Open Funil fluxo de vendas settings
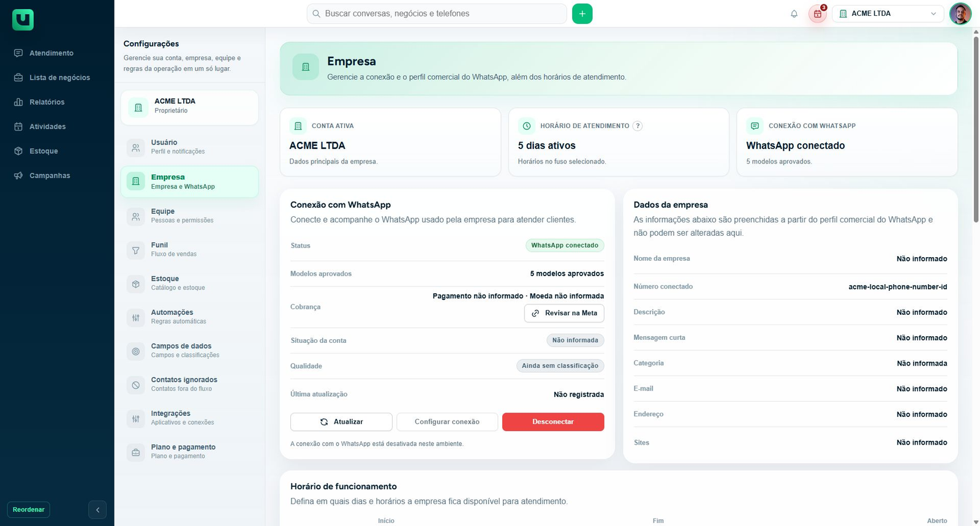 189,249
